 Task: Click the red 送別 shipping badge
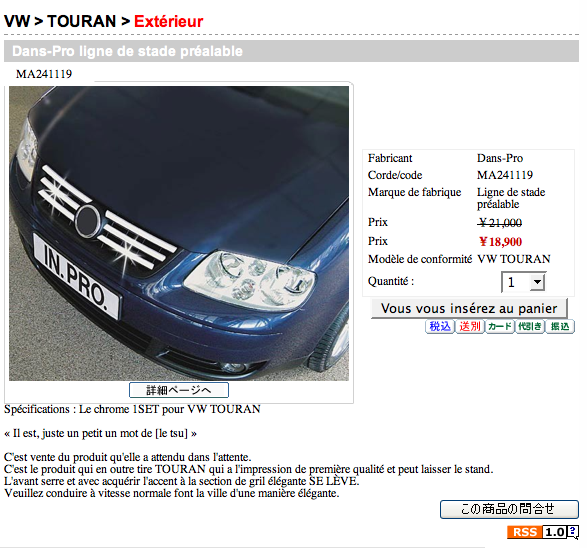coord(470,326)
